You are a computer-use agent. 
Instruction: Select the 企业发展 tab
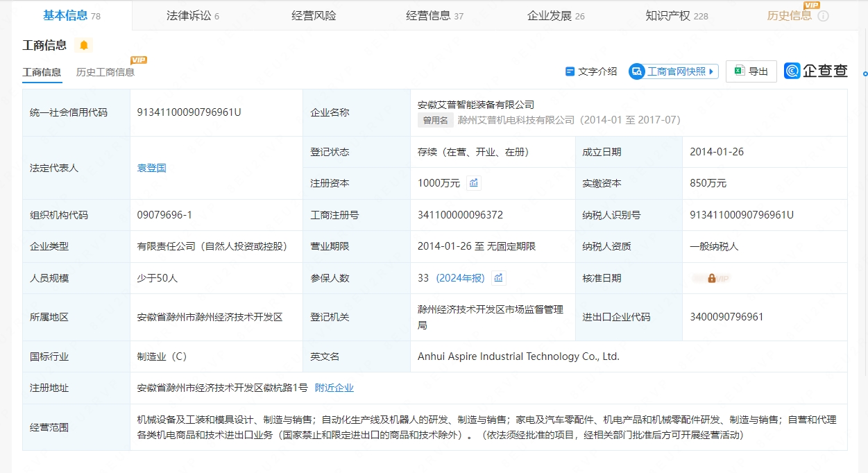[556, 15]
